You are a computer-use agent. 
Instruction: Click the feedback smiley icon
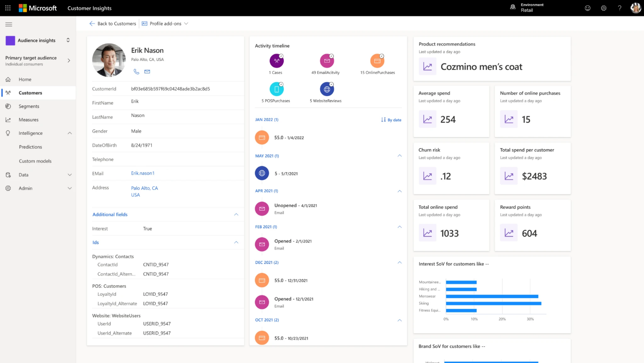(587, 8)
